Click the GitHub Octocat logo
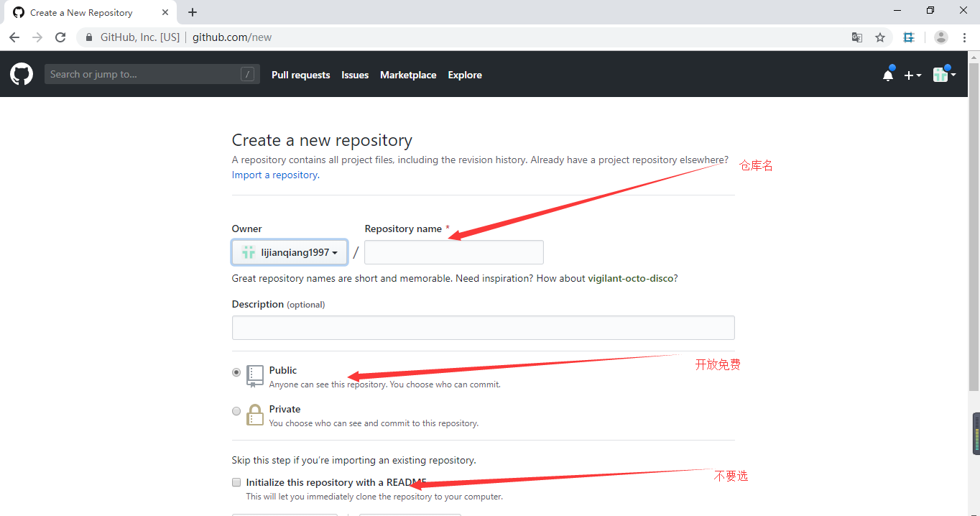 pyautogui.click(x=22, y=74)
